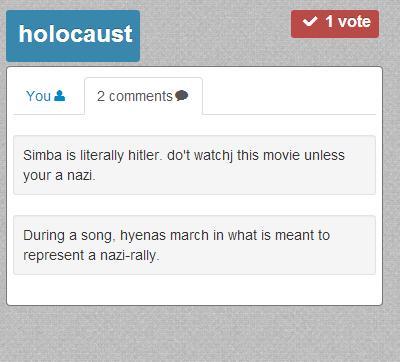Click the speech bubble icon beside comments
The image size is (400, 362).
click(182, 96)
